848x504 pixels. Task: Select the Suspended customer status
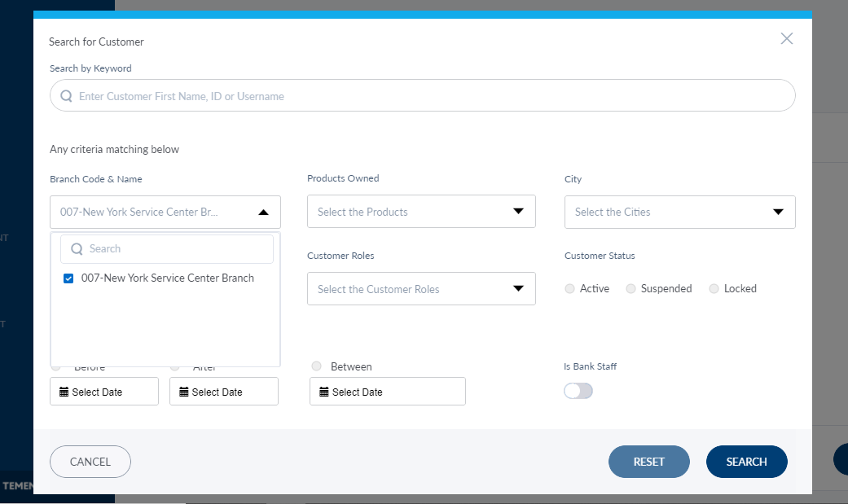click(631, 289)
